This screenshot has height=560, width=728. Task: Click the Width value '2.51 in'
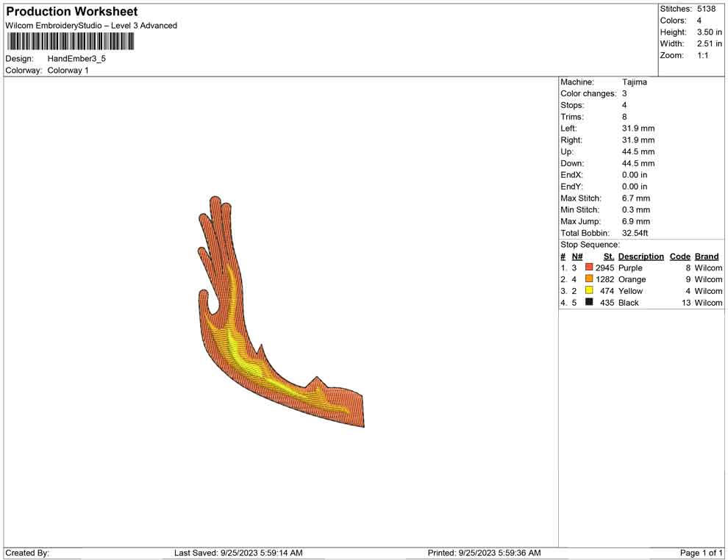coord(710,43)
